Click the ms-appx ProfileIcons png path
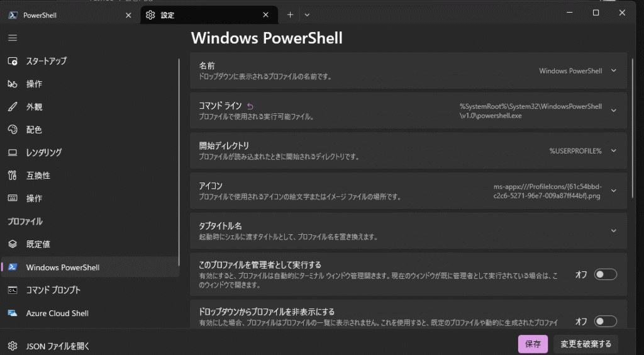 point(548,191)
